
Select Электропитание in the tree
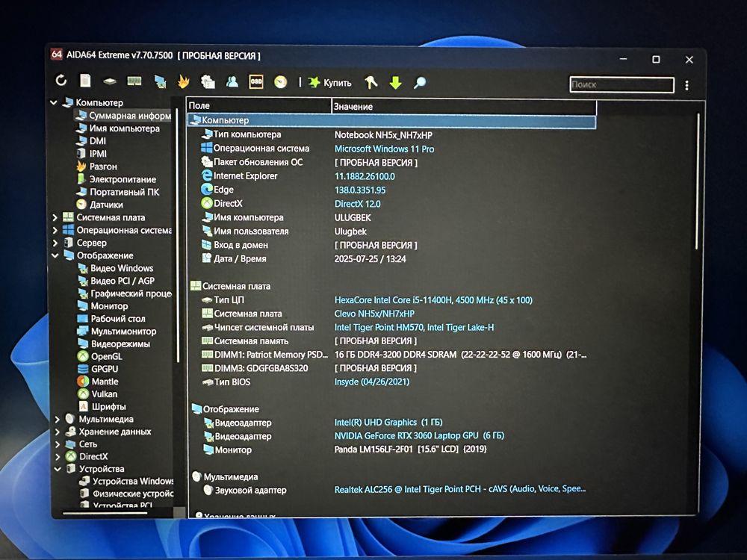click(x=117, y=179)
